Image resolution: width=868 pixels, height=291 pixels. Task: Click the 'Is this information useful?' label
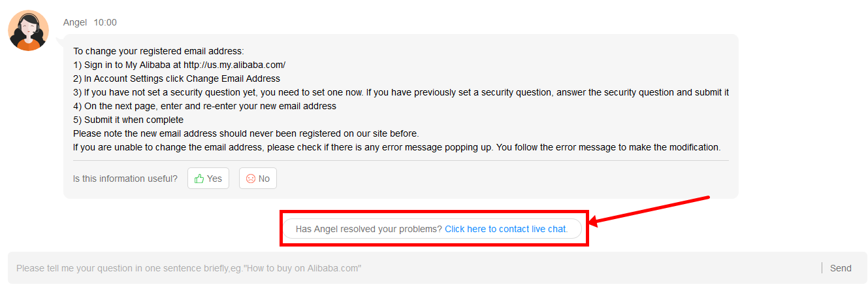point(125,179)
